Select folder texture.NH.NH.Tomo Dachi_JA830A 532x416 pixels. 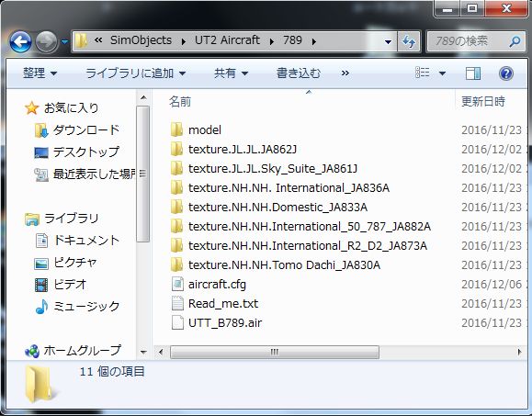click(x=284, y=264)
